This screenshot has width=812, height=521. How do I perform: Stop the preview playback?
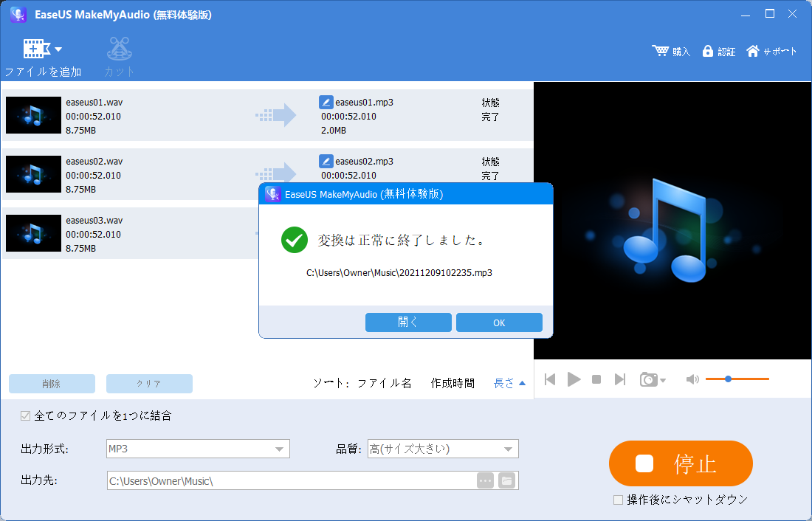tap(596, 379)
